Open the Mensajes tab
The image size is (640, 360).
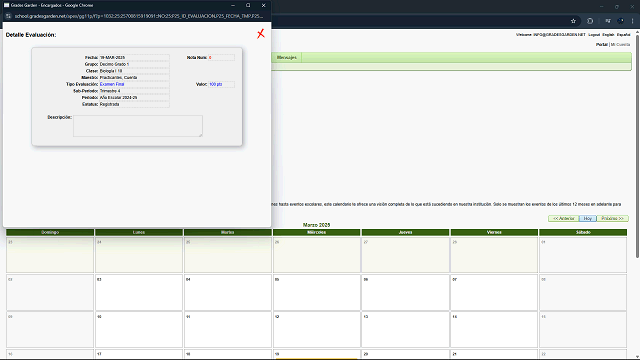pyautogui.click(x=287, y=58)
